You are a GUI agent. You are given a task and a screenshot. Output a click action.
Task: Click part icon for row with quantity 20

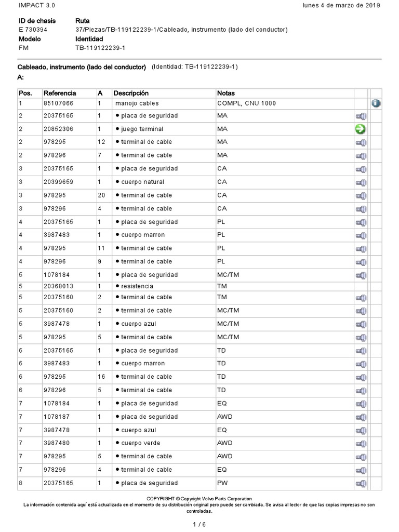tap(361, 196)
